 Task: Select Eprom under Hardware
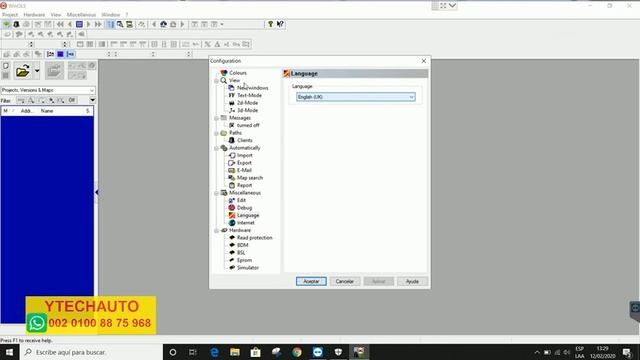[244, 260]
